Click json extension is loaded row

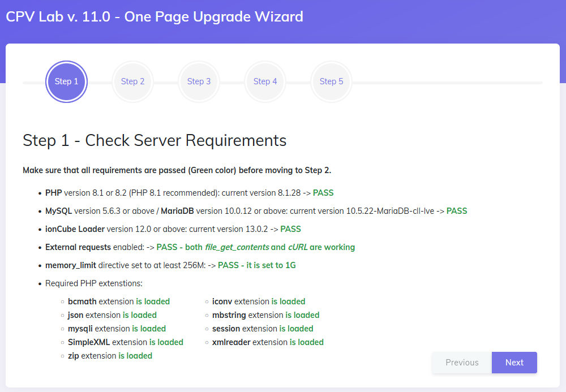(x=112, y=315)
